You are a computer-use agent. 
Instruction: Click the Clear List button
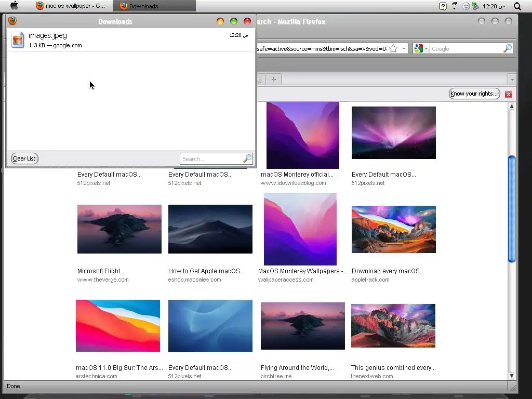click(x=24, y=158)
